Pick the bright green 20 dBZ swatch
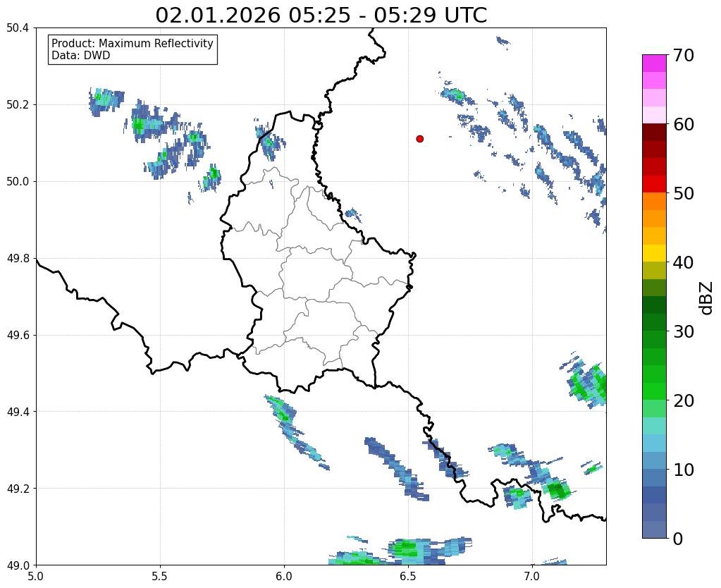721x588 pixels. point(654,391)
